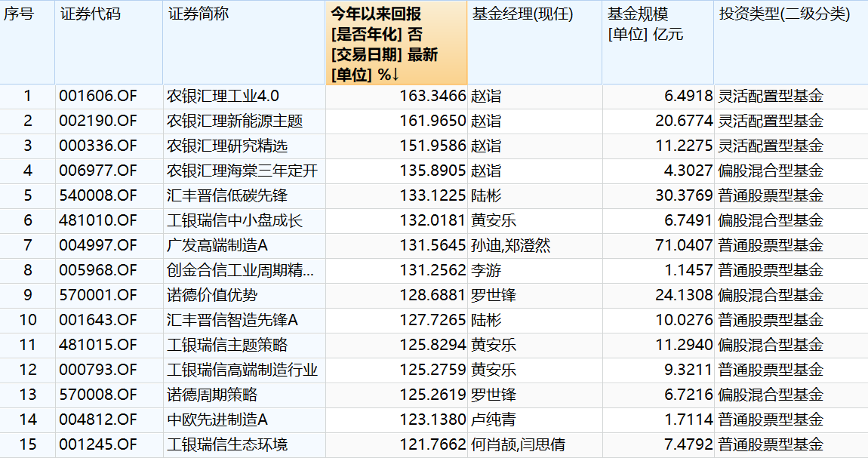Click fund size value 71.0407
Screen dimensions: 868x458
coord(685,245)
